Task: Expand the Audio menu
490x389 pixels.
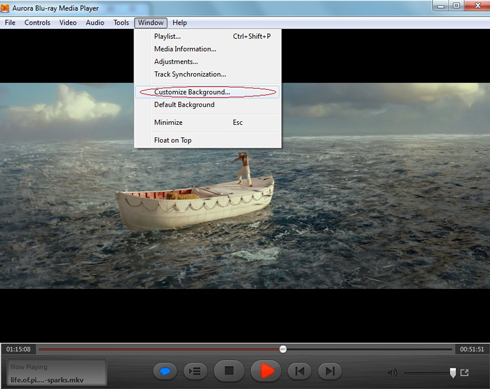Action: coord(95,23)
